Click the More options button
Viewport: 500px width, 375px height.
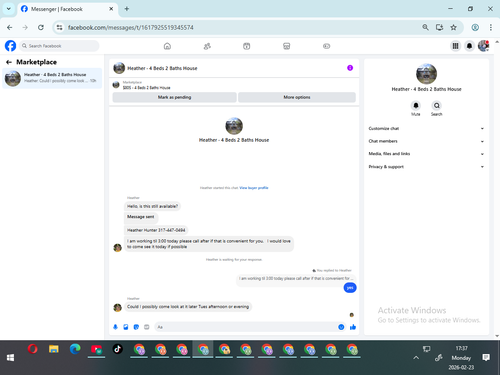pyautogui.click(x=297, y=97)
